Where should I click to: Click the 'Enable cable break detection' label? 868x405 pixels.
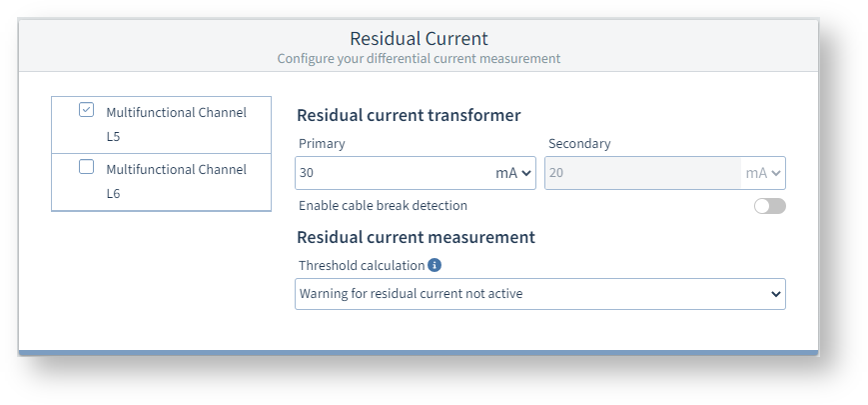click(x=383, y=206)
